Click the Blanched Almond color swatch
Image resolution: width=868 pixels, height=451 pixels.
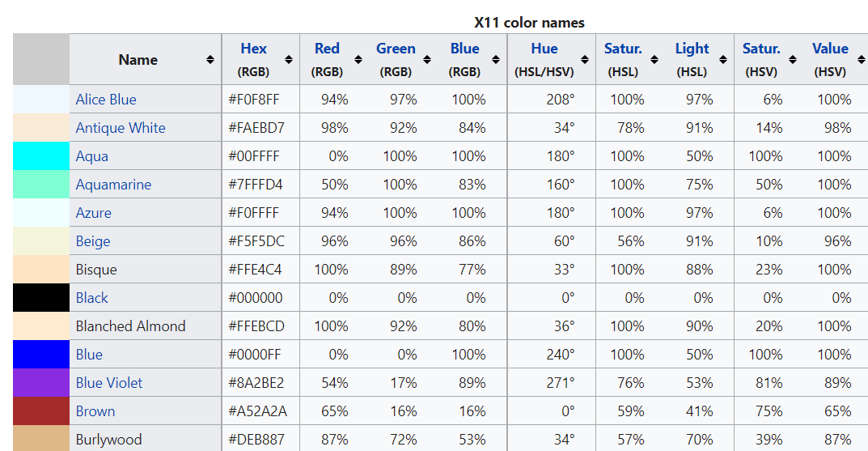pos(41,325)
